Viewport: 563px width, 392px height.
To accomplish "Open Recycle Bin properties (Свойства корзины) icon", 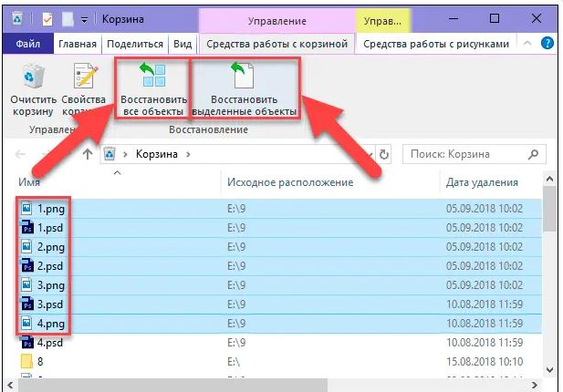I will pos(86,76).
